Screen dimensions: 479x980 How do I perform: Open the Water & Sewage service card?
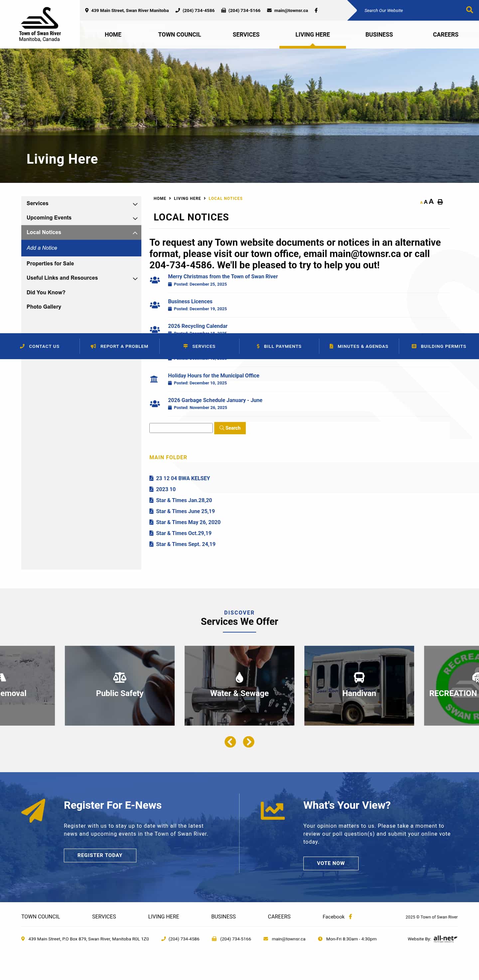[x=239, y=685]
